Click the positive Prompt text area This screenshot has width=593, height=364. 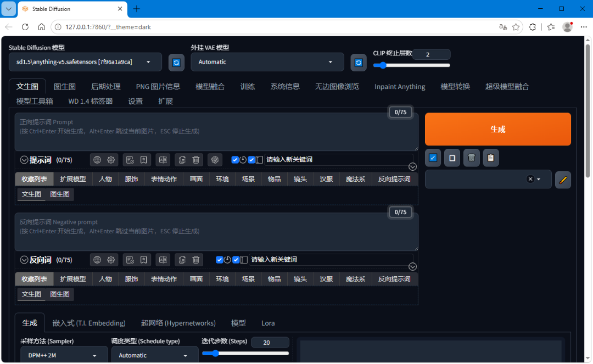point(217,132)
